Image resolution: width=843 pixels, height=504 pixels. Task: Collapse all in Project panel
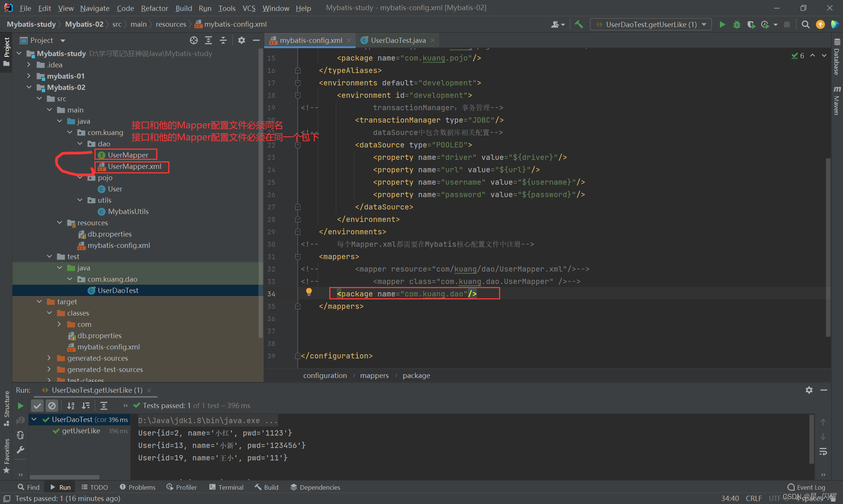(223, 40)
